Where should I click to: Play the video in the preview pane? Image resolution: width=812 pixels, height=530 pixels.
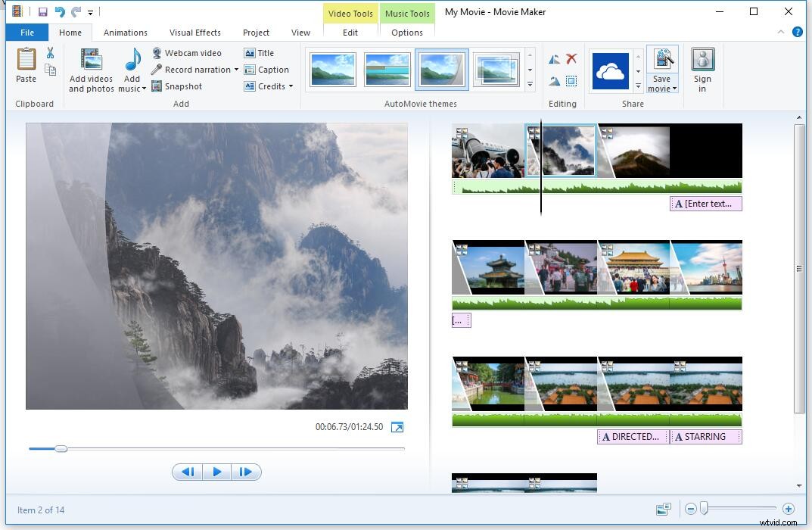point(217,472)
